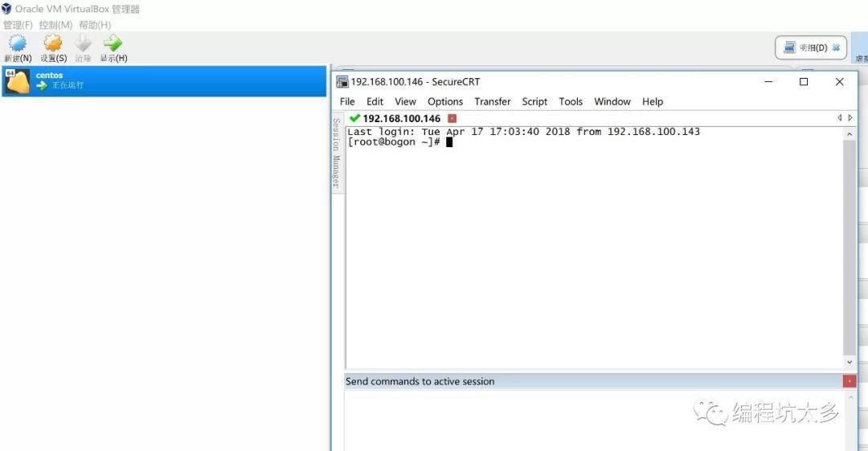The image size is (868, 451).
Task: Open VirtualBox 控制(M) menu
Action: pyautogui.click(x=55, y=25)
